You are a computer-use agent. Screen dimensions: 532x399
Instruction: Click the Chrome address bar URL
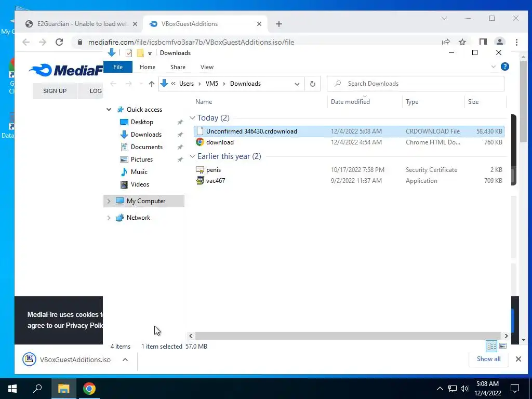pos(191,42)
